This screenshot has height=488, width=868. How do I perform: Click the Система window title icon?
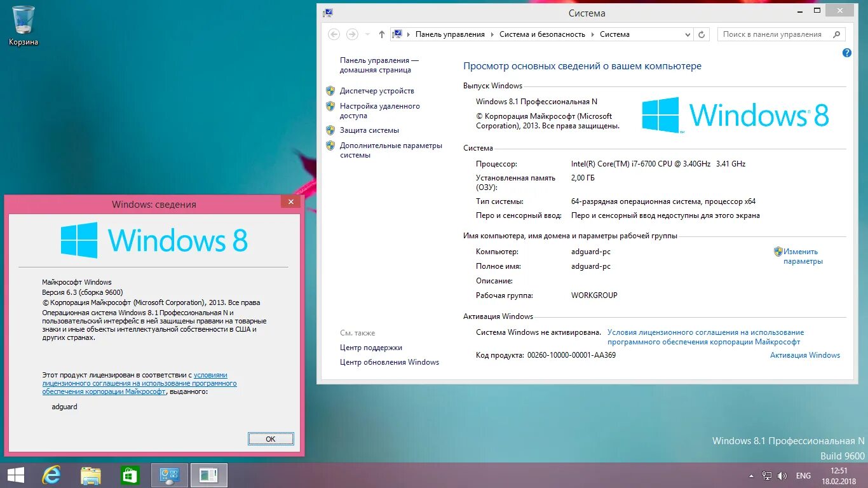pyautogui.click(x=327, y=12)
